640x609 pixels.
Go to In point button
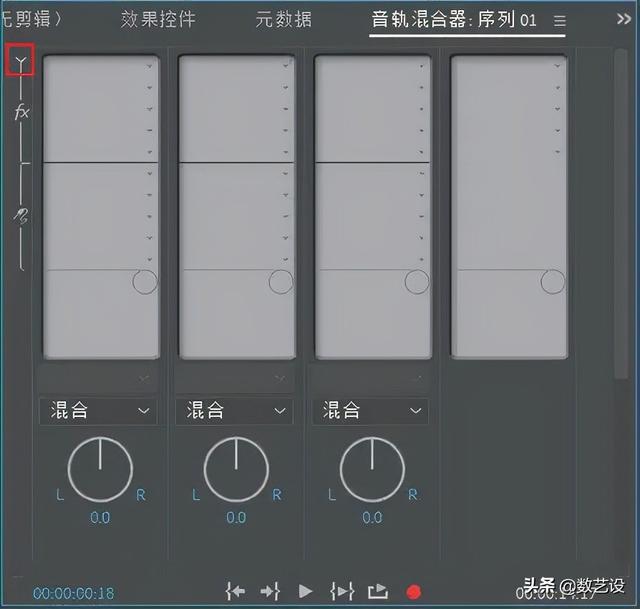click(236, 591)
